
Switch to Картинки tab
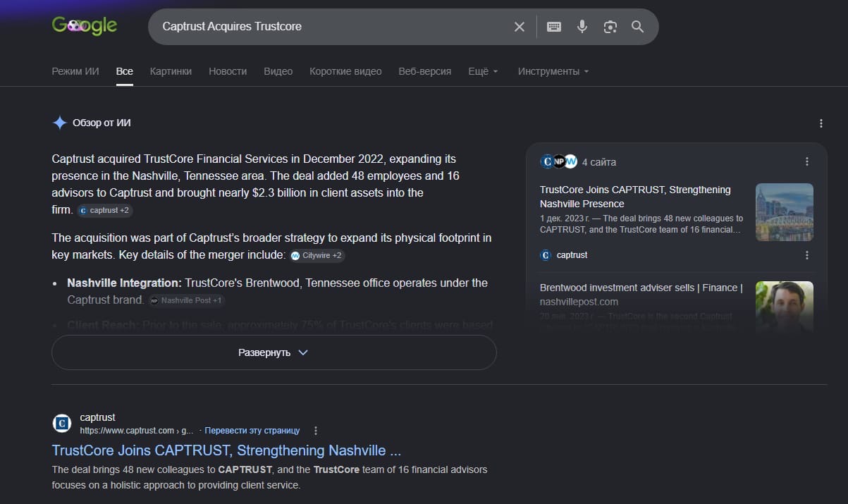pyautogui.click(x=171, y=71)
